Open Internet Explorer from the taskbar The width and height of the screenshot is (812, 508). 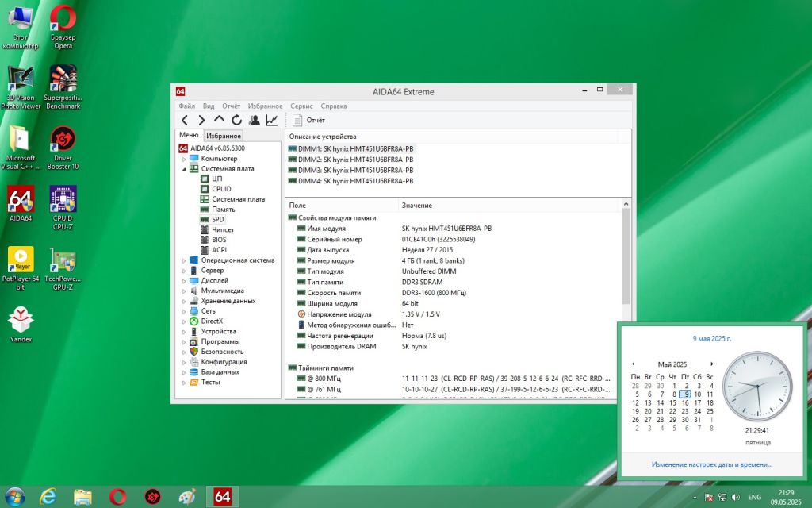[x=48, y=497]
